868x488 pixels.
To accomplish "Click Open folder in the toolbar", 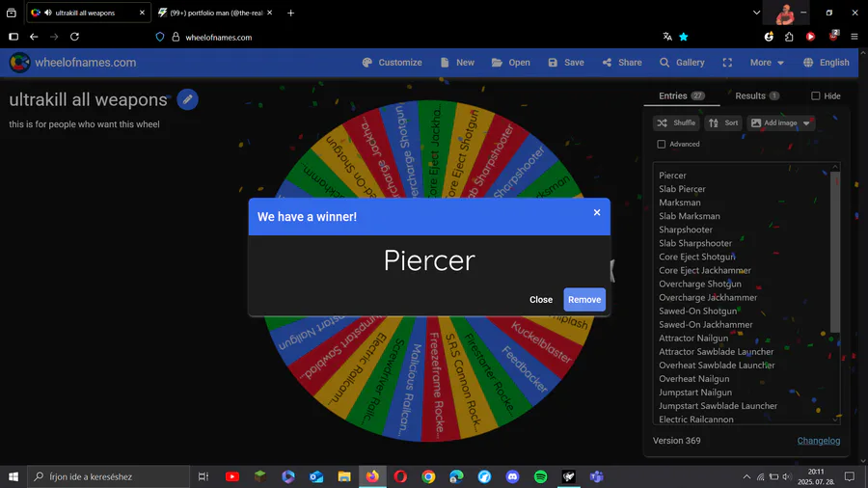I will tap(511, 63).
